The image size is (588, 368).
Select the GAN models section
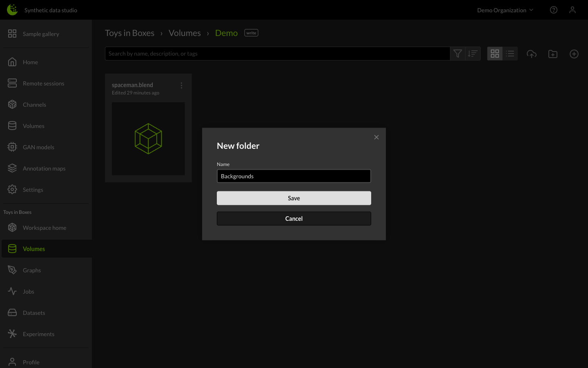[38, 147]
